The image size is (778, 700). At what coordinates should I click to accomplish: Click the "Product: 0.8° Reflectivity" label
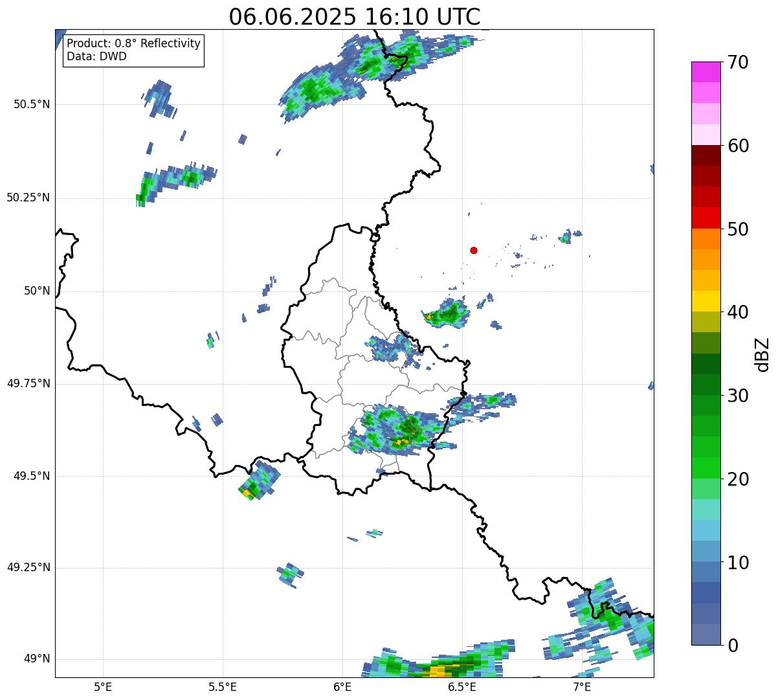[134, 43]
